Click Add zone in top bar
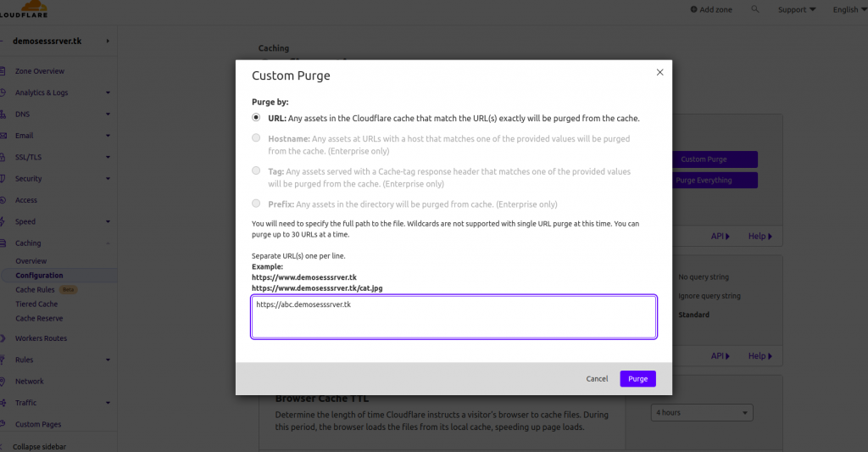 [711, 9]
